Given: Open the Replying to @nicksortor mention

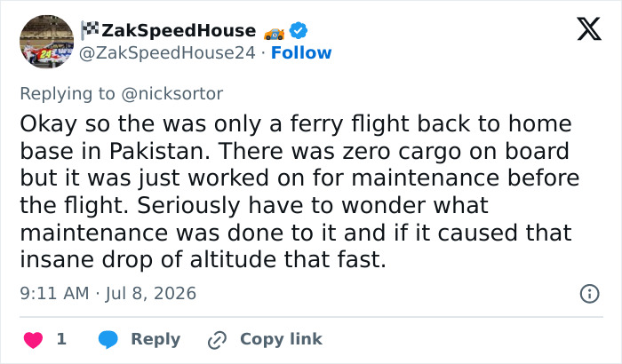Looking at the screenshot, I should tap(171, 94).
